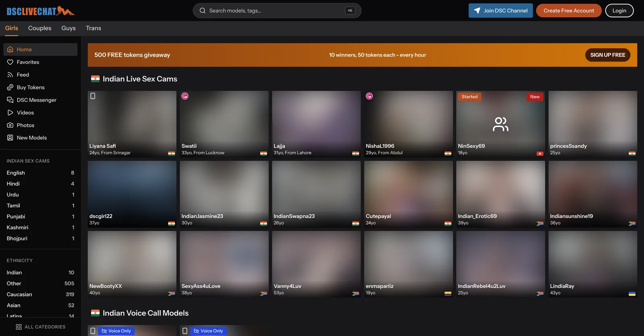
Task: Click the group users icon on NinSexy69 card
Action: click(x=501, y=124)
